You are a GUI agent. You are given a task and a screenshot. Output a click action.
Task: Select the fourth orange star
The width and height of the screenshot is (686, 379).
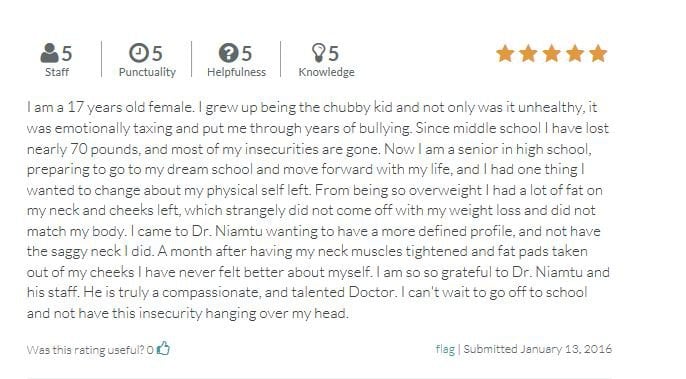click(x=574, y=53)
